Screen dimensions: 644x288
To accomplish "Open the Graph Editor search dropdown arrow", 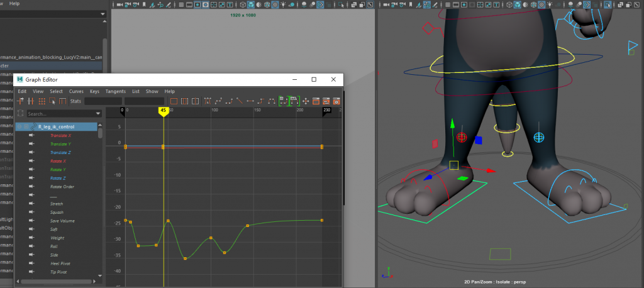I will 98,114.
